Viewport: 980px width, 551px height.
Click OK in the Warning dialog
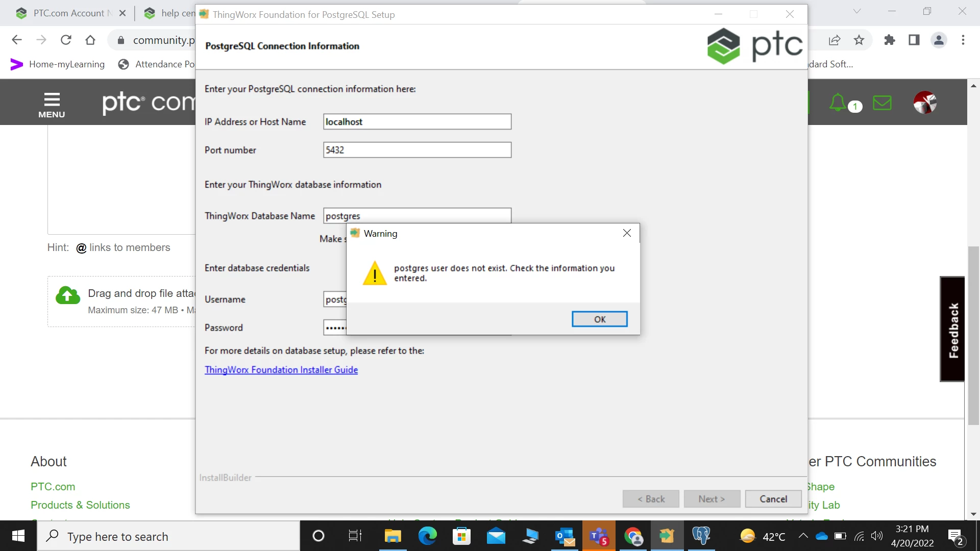(599, 319)
